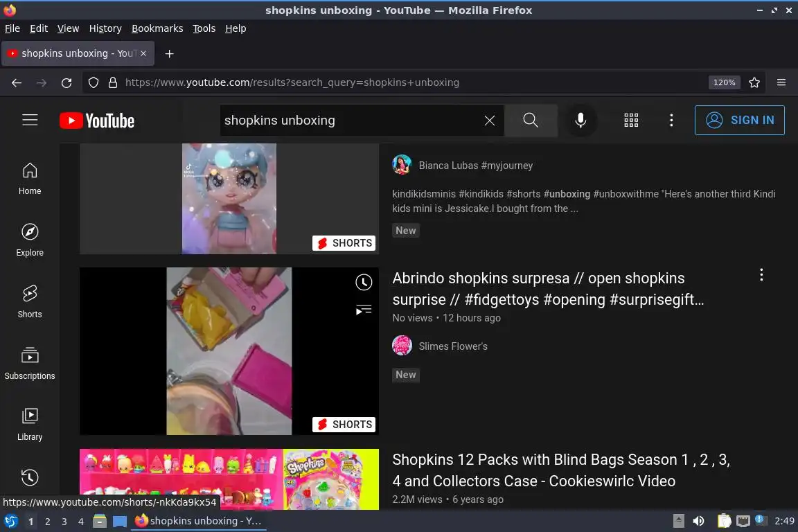Screen dimensions: 798x532
Task: Click the Firefox taskbar window entry
Action: (x=199, y=521)
